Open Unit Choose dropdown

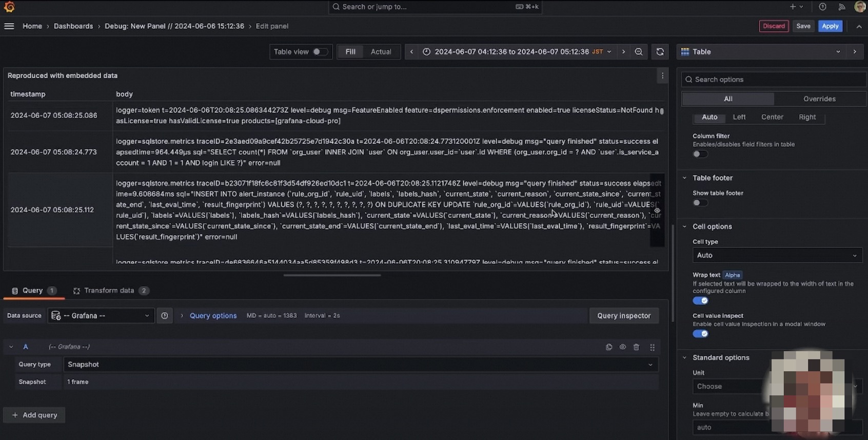click(x=777, y=387)
